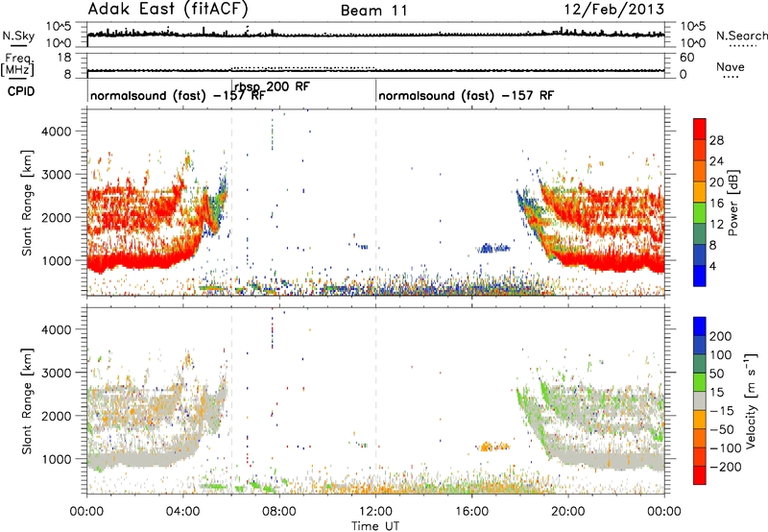Click the '20:00' time axis label
Screen dimensions: 768x532
(x=567, y=512)
